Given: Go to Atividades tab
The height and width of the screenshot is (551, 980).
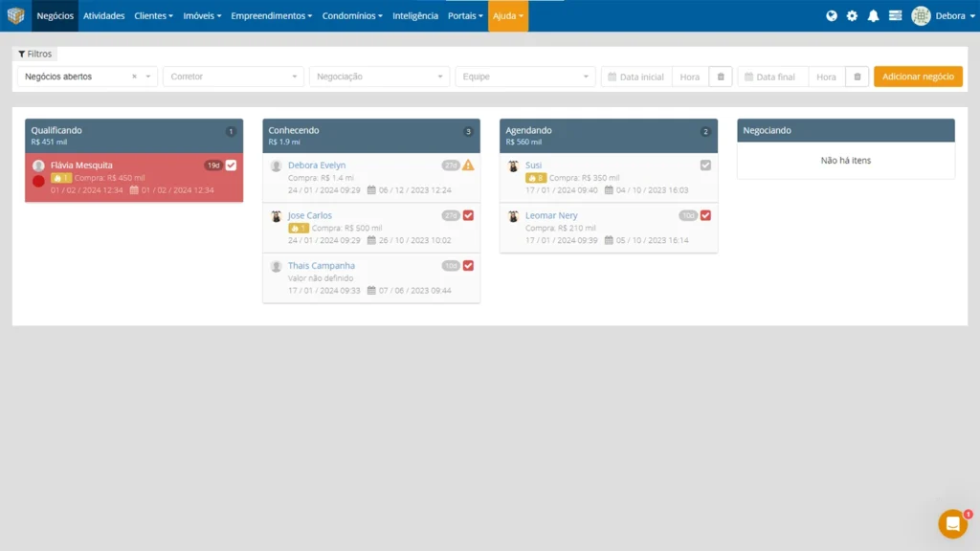Looking at the screenshot, I should (x=103, y=15).
